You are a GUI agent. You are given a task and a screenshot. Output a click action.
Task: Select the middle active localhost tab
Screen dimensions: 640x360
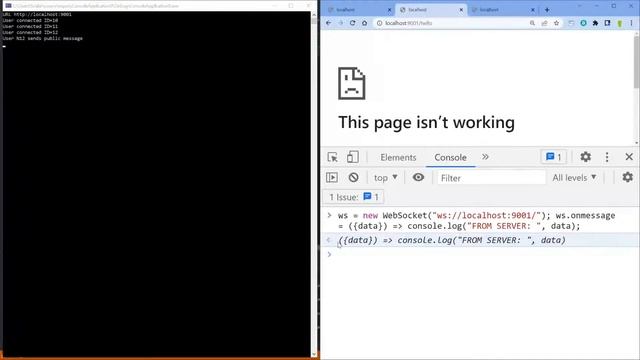(x=431, y=9)
